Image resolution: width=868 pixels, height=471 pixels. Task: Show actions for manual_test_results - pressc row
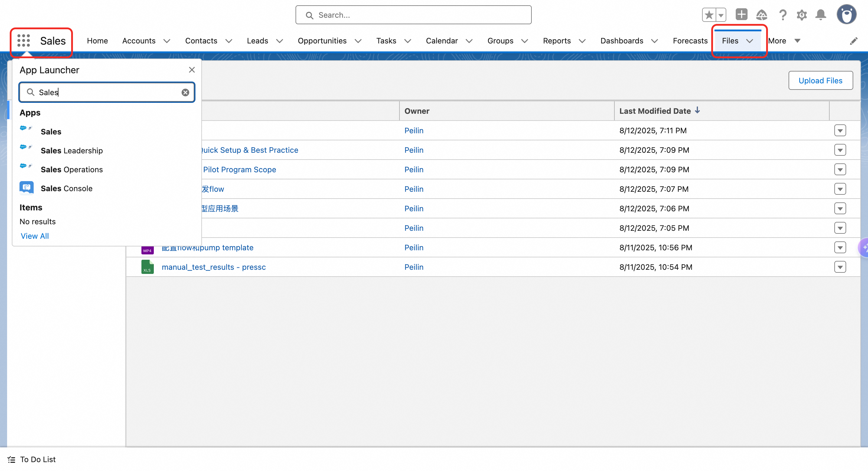tap(840, 267)
